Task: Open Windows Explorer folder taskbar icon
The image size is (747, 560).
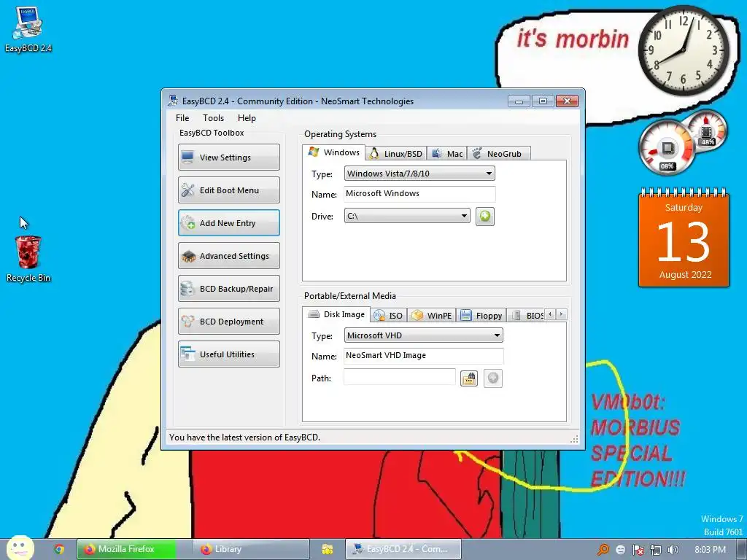Action: [x=328, y=549]
